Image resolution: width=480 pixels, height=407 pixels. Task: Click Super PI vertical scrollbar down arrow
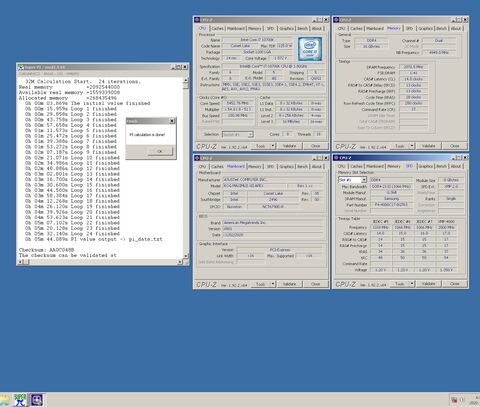(x=186, y=256)
